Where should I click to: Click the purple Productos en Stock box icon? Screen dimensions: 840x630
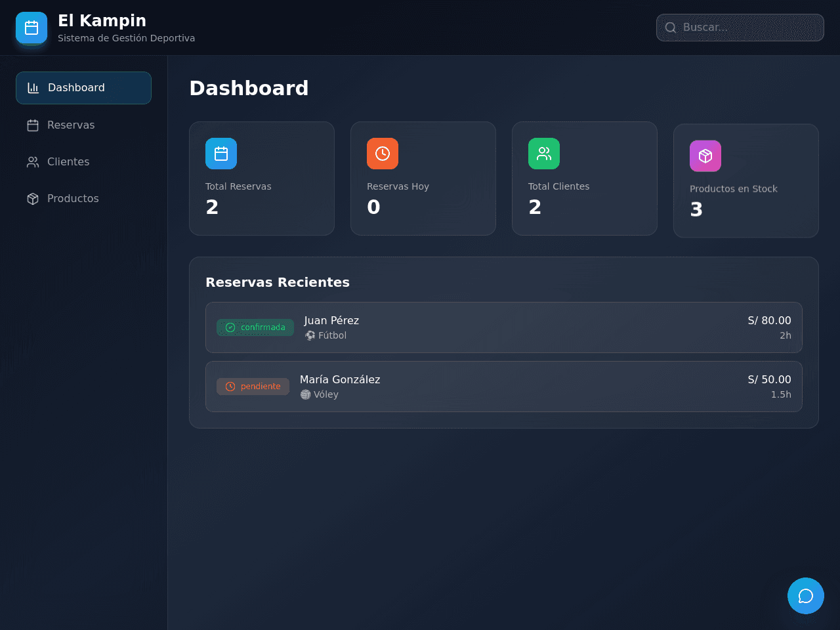click(705, 156)
